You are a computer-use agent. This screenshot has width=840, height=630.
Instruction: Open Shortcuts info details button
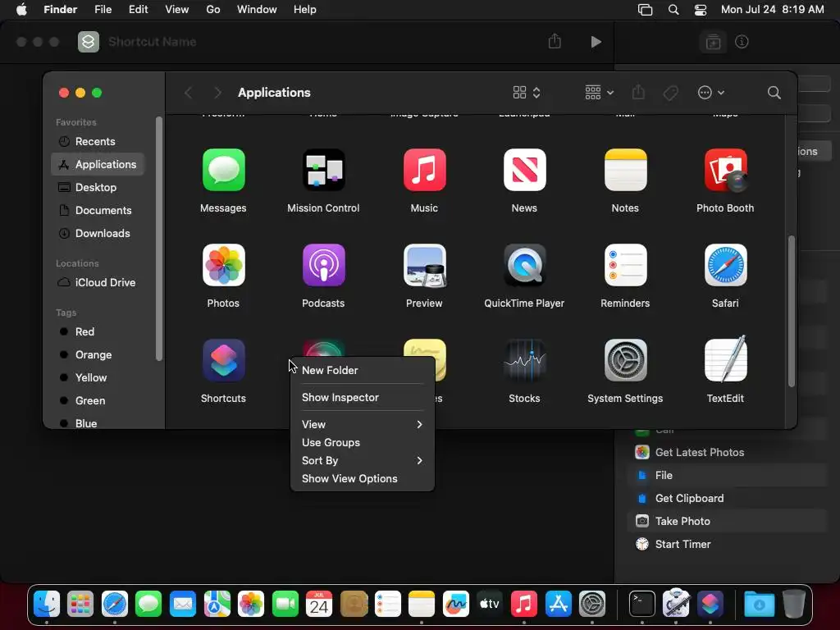point(742,42)
